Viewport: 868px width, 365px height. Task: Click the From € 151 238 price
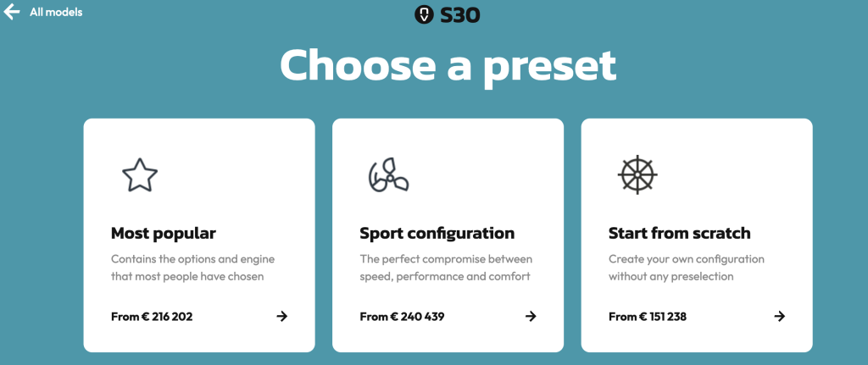648,317
